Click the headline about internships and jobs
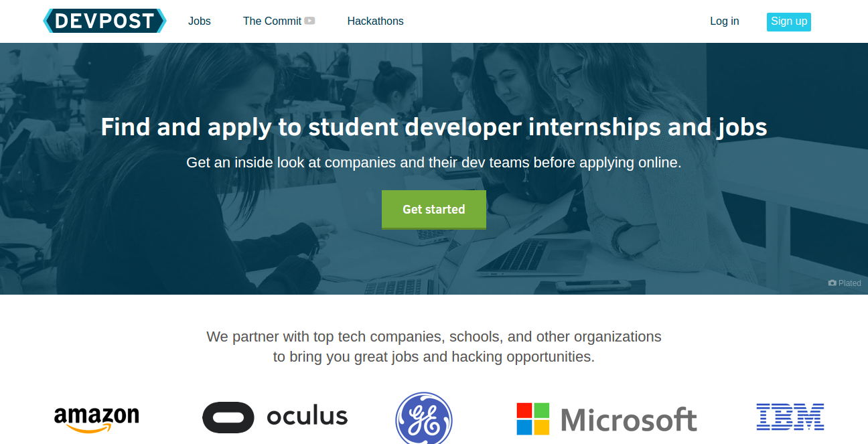The height and width of the screenshot is (444, 868). click(434, 127)
